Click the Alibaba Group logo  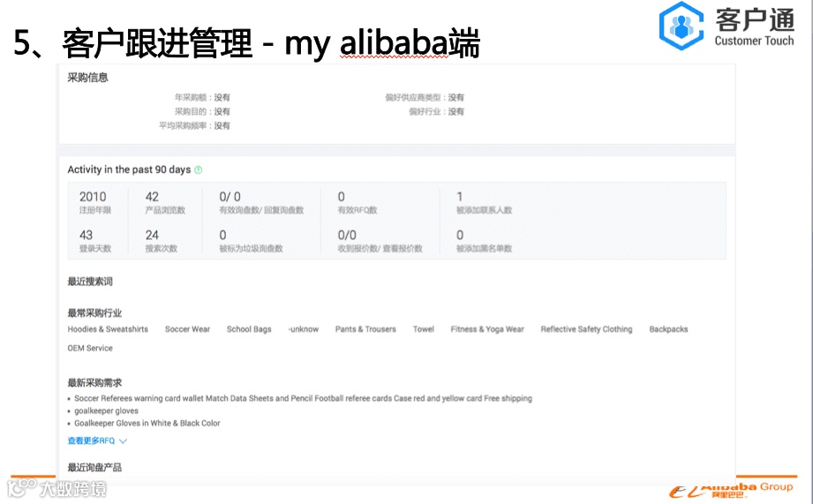[x=731, y=490]
